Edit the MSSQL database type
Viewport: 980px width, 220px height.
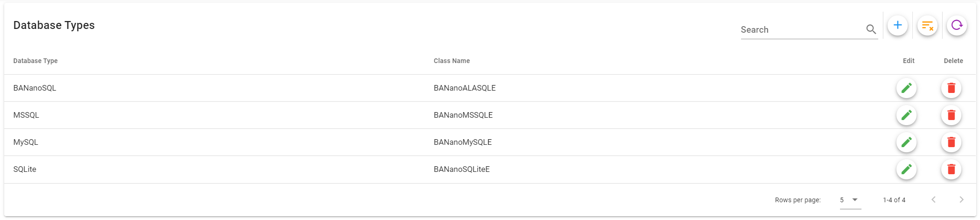pos(906,115)
